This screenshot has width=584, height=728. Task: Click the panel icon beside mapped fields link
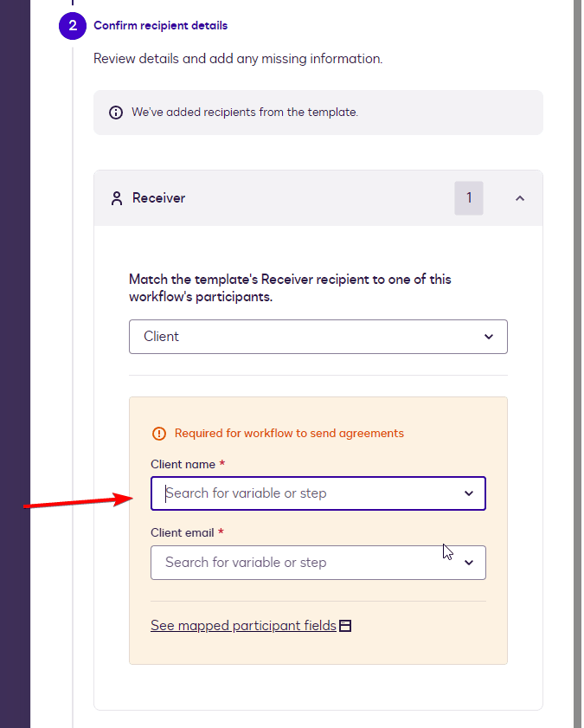[x=345, y=626]
